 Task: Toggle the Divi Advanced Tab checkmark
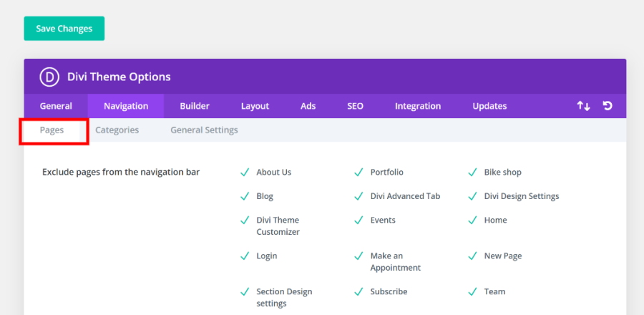tap(358, 196)
